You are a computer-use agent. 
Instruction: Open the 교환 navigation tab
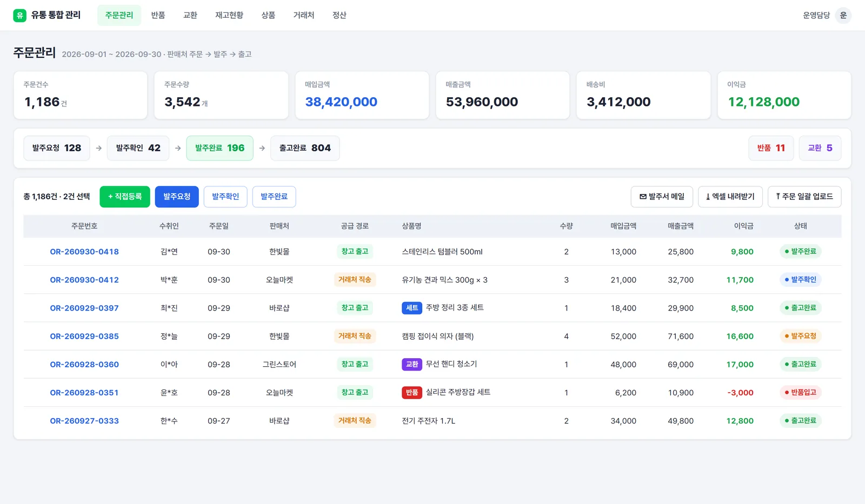coord(190,15)
